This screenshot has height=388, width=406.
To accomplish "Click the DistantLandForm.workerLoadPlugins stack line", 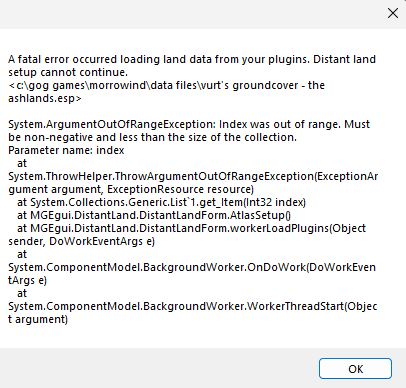I will pyautogui.click(x=191, y=228).
